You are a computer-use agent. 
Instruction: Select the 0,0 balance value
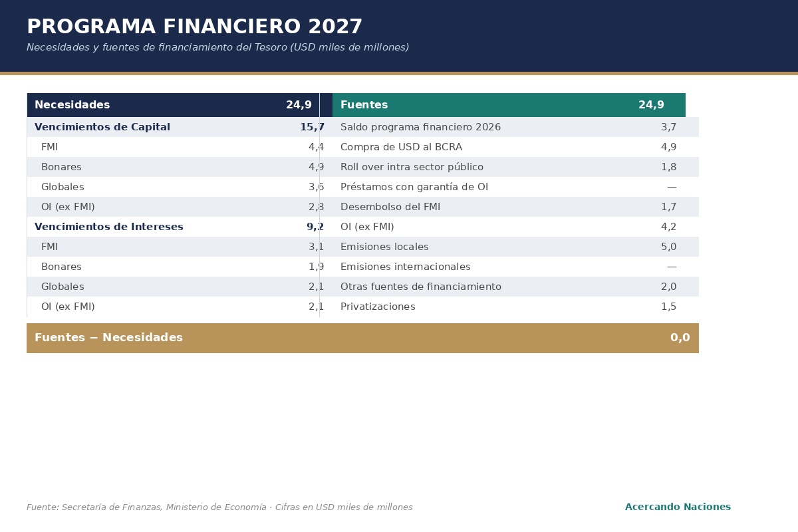[680, 338]
